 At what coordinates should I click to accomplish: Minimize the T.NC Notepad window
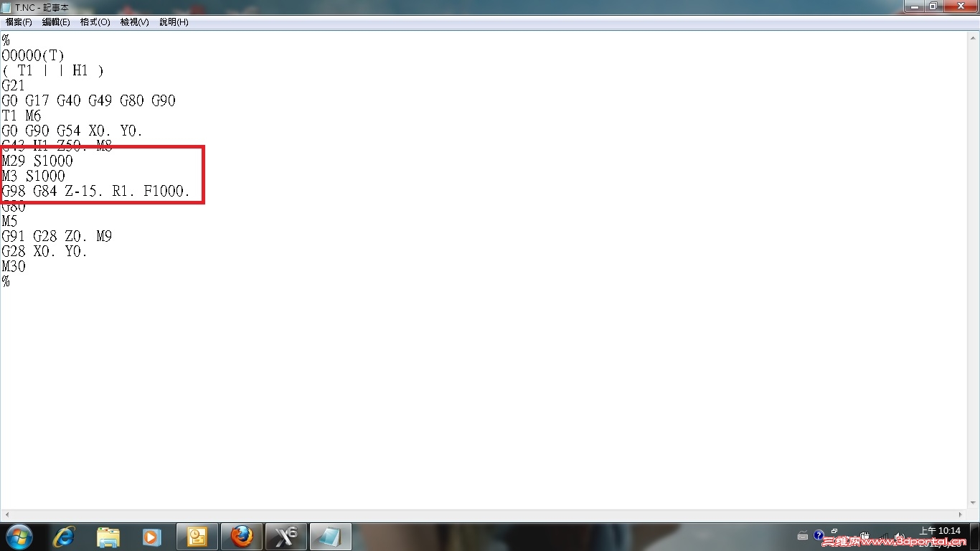click(x=914, y=6)
